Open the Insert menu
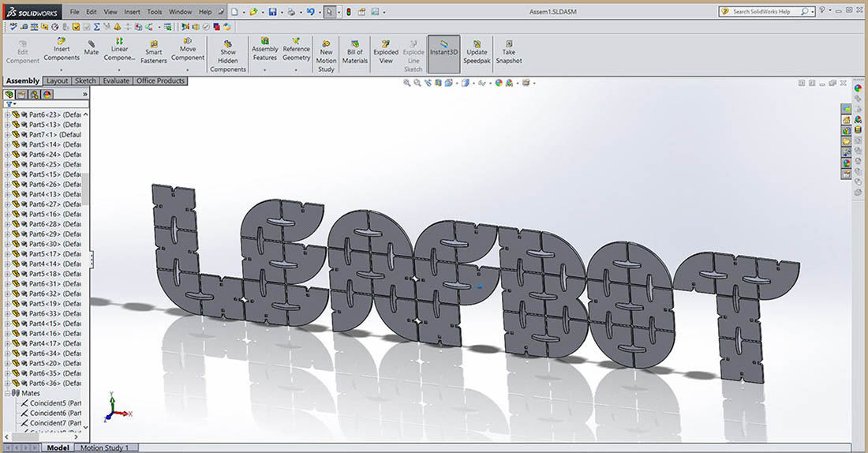This screenshot has height=453, width=868. (132, 12)
